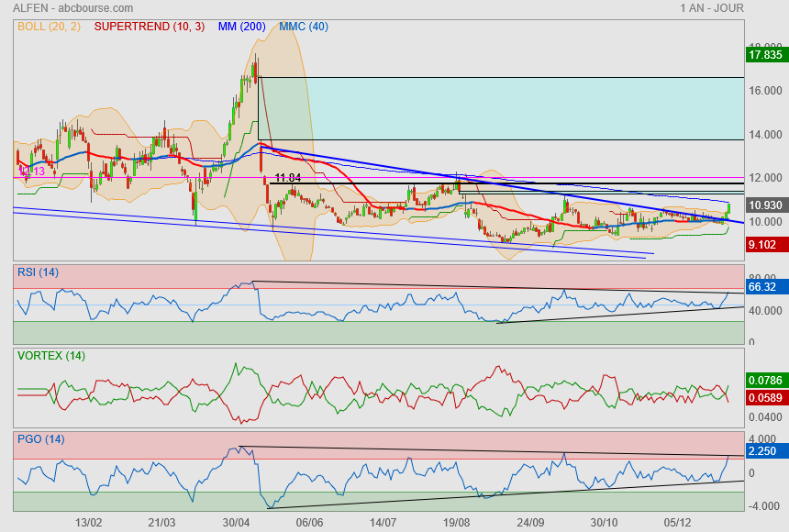
Task: Toggle the MMC (40) legend entry
Action: point(304,27)
